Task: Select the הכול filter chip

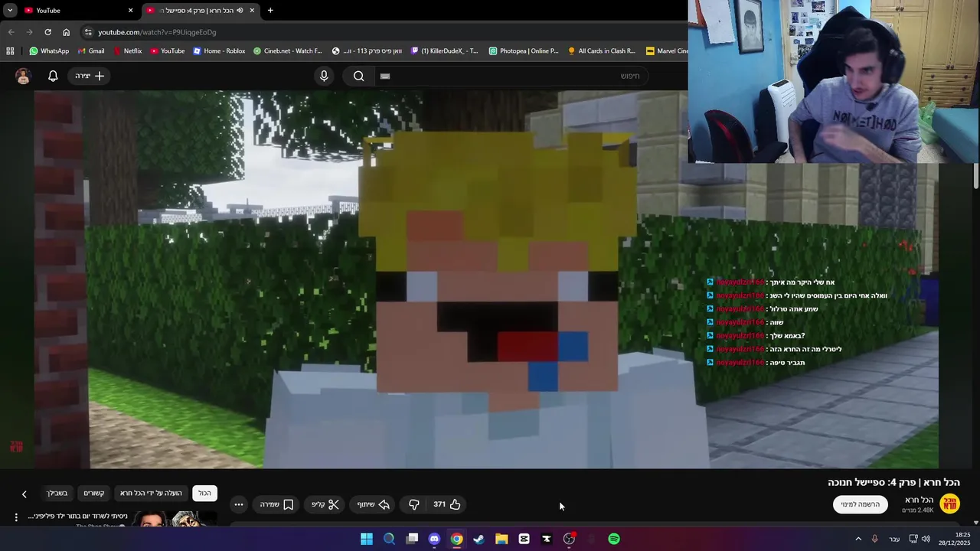Action: (x=204, y=493)
